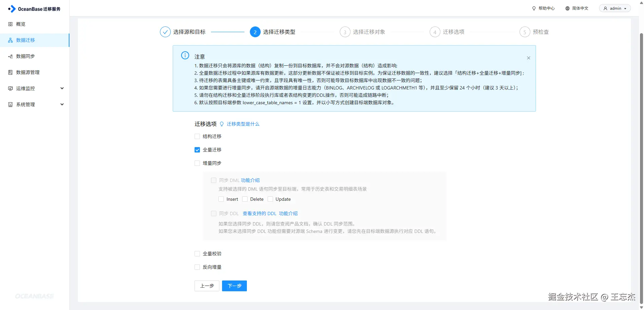Uncheck the 全量迁移 checkbox
The width and height of the screenshot is (644, 310).
(197, 150)
